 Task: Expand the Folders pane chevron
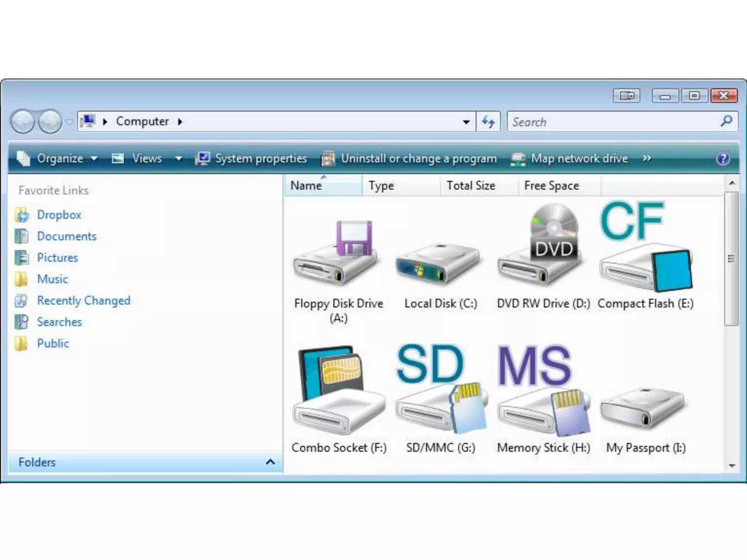270,462
